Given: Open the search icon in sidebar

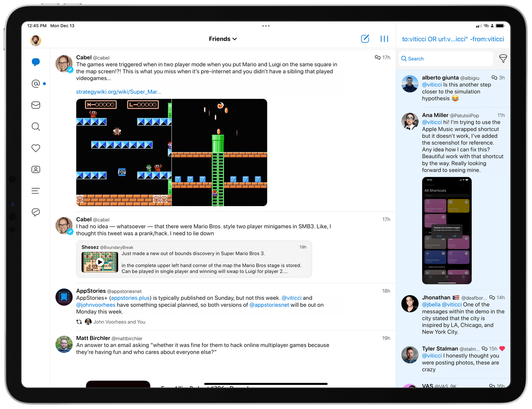Looking at the screenshot, I should (35, 126).
